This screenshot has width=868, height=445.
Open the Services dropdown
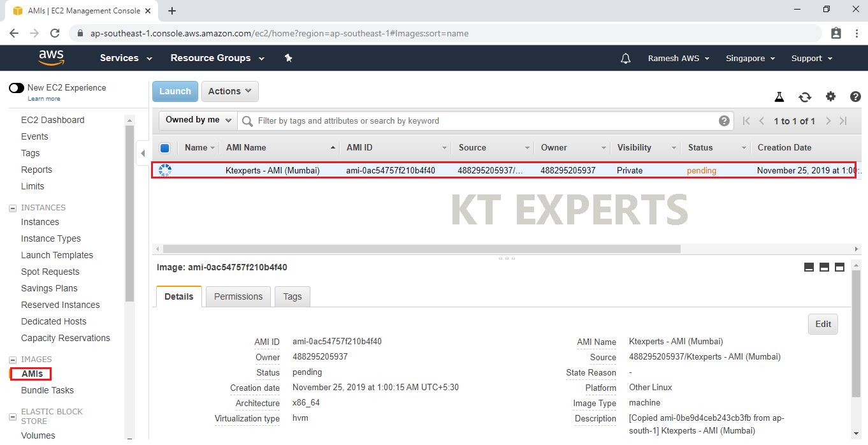pyautogui.click(x=126, y=58)
